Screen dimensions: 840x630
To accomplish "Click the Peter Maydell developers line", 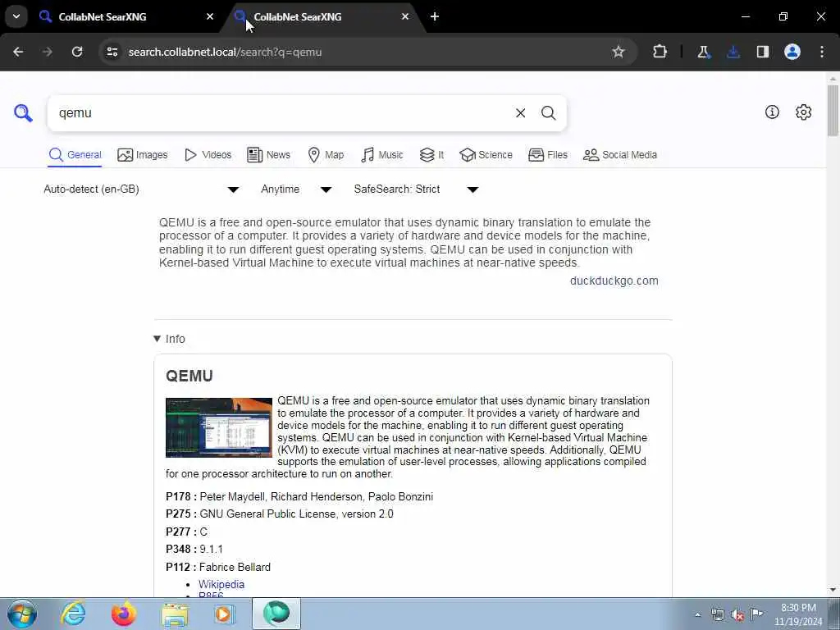I will click(x=299, y=496).
